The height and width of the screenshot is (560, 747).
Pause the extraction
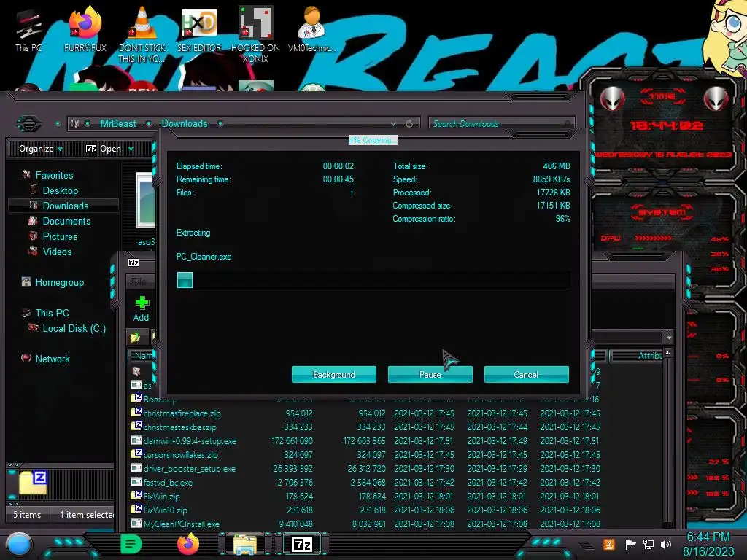coord(430,374)
